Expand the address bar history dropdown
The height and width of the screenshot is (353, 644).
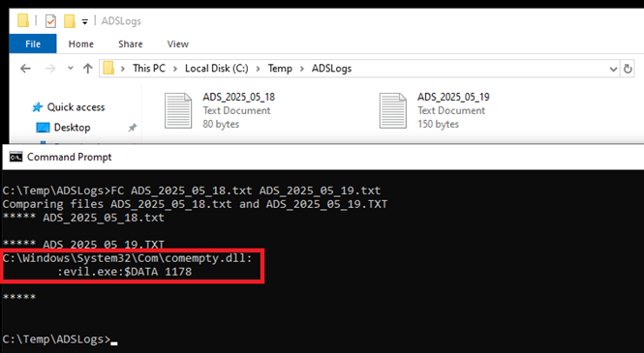(613, 69)
